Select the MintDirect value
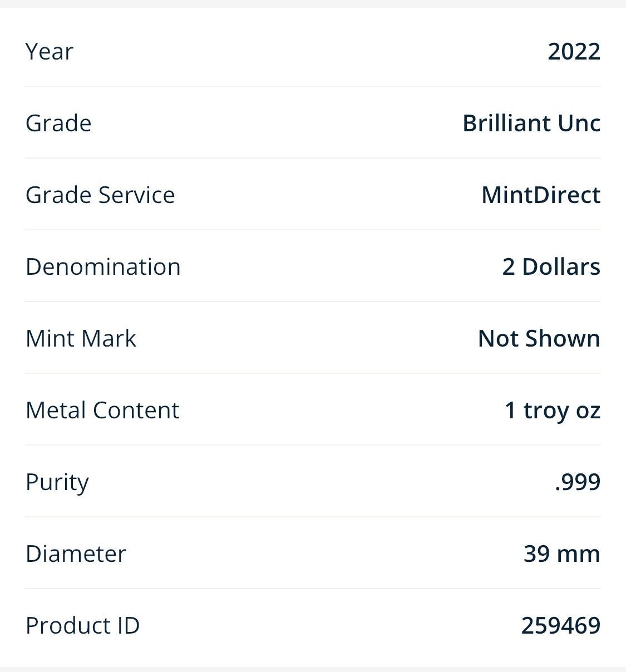Image resolution: width=626 pixels, height=672 pixels. pos(540,195)
